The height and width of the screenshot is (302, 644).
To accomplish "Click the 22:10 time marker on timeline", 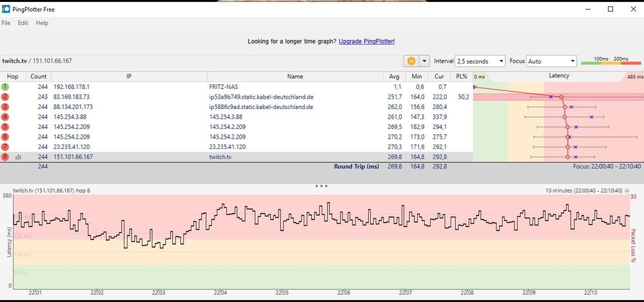I will tap(590, 293).
